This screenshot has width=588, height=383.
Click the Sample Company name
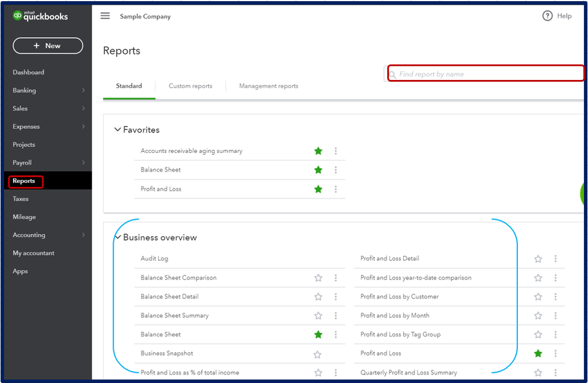145,16
